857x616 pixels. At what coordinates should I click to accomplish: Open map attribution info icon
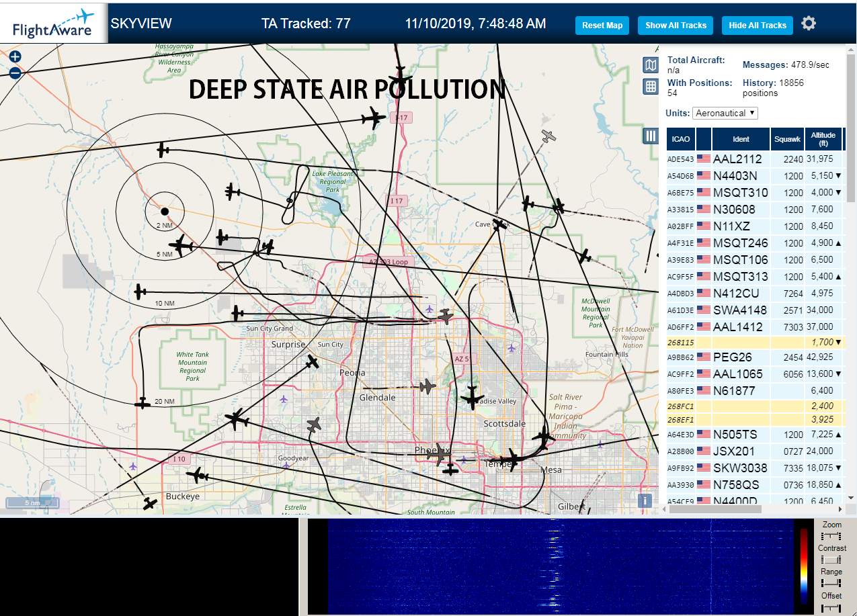[x=645, y=500]
